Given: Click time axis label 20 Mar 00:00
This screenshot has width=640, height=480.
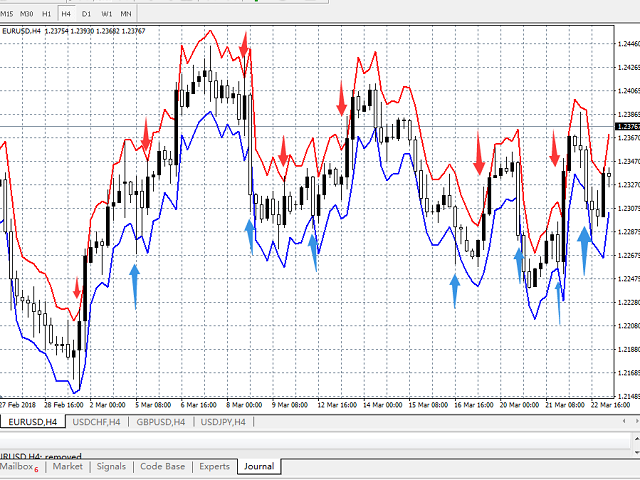Looking at the screenshot, I should 519,405.
